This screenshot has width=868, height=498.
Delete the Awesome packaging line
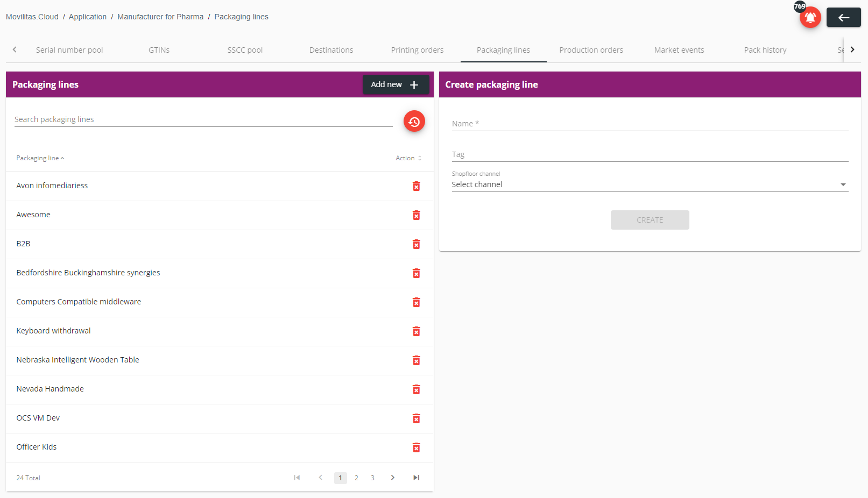pos(416,215)
